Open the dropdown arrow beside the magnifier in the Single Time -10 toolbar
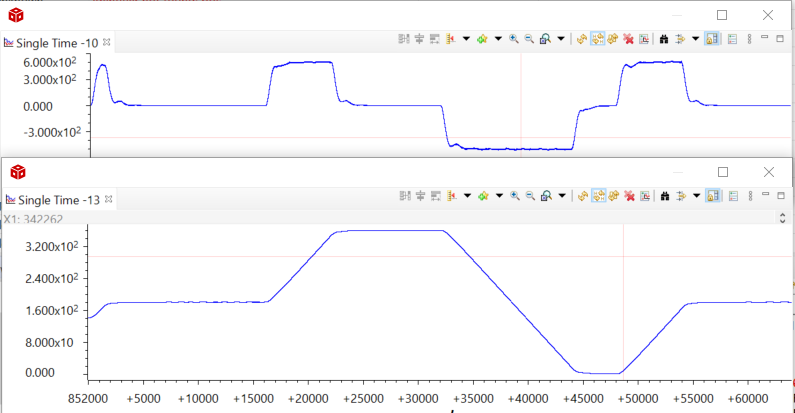The width and height of the screenshot is (795, 413). point(561,40)
